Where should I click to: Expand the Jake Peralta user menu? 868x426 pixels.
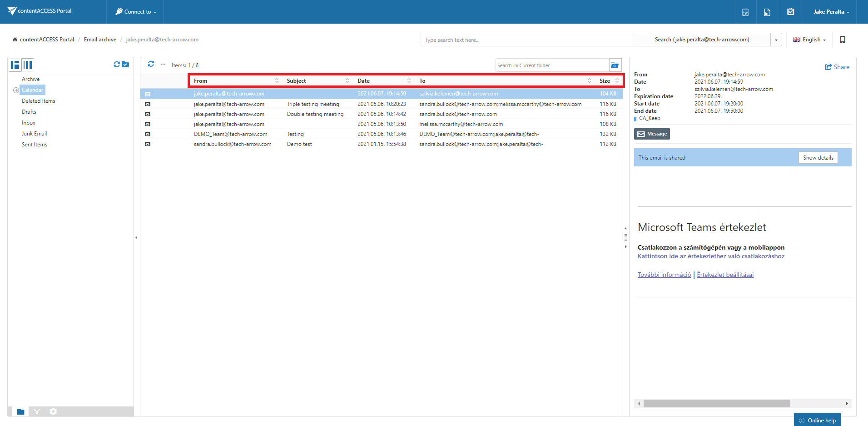(x=831, y=12)
